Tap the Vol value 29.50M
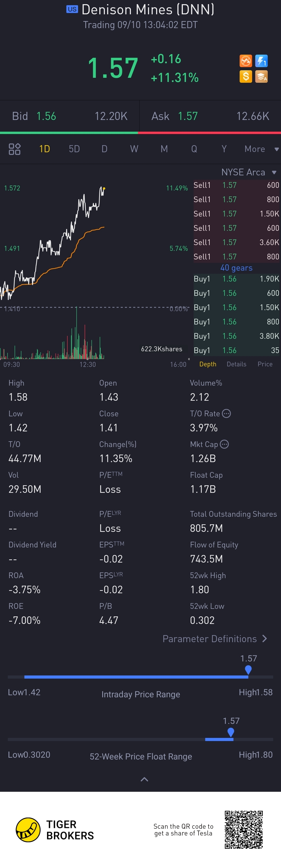Image resolution: width=281 pixels, height=868 pixels. 25,489
